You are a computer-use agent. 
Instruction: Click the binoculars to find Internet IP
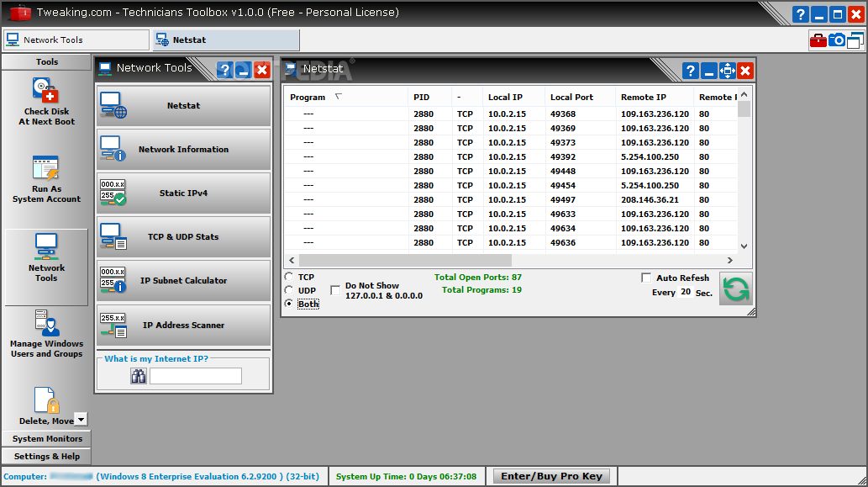[139, 376]
